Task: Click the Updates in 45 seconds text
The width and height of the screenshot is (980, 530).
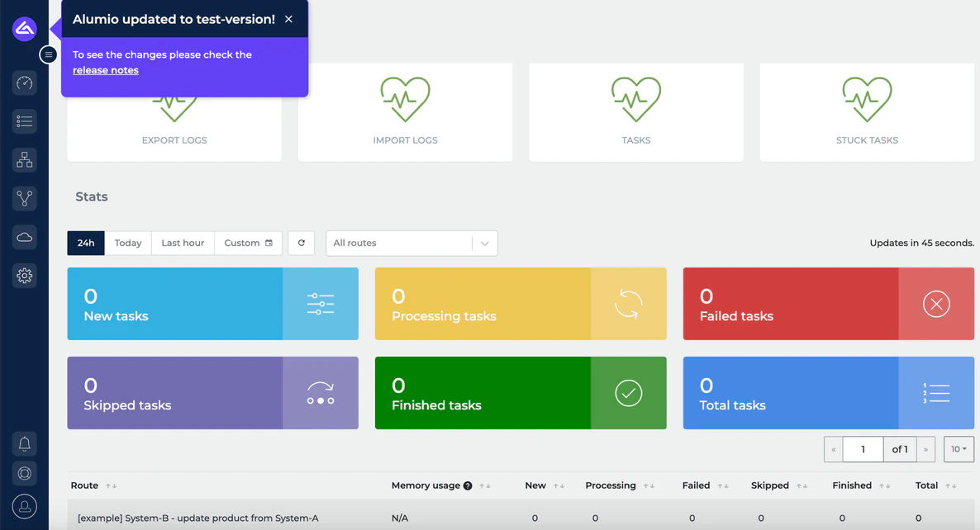Action: point(922,243)
